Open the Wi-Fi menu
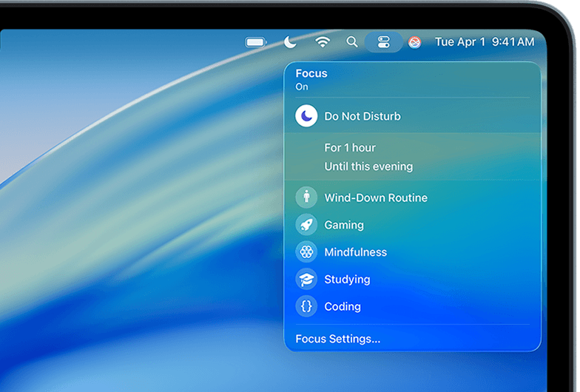Screen dimensions: 580x392 point(323,41)
